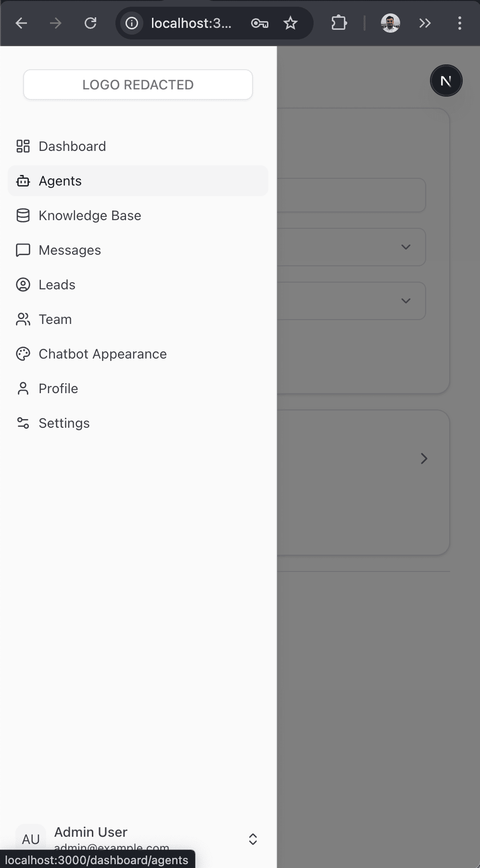Navigate to the Messages menu entry
Viewport: 480px width, 868px height.
(x=70, y=250)
